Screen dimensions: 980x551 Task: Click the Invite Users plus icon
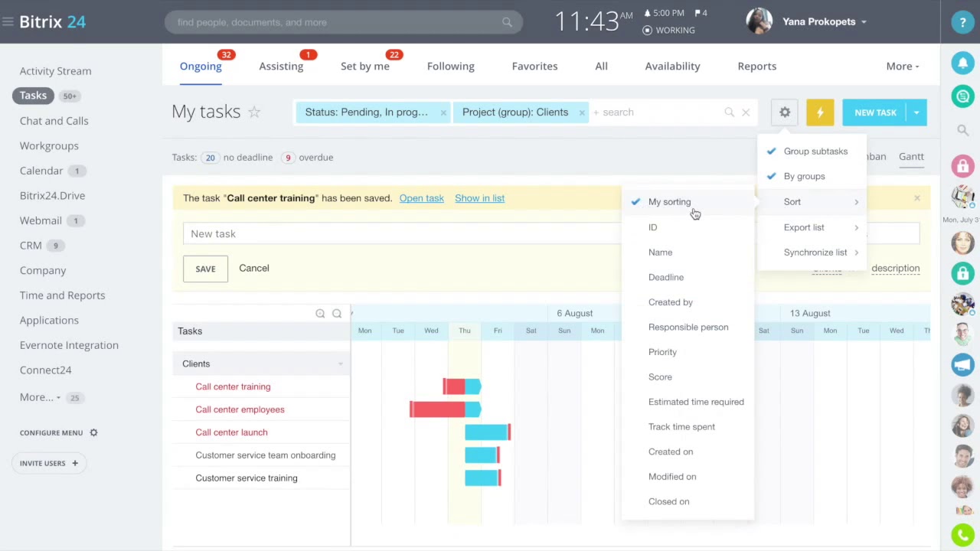[x=75, y=463]
